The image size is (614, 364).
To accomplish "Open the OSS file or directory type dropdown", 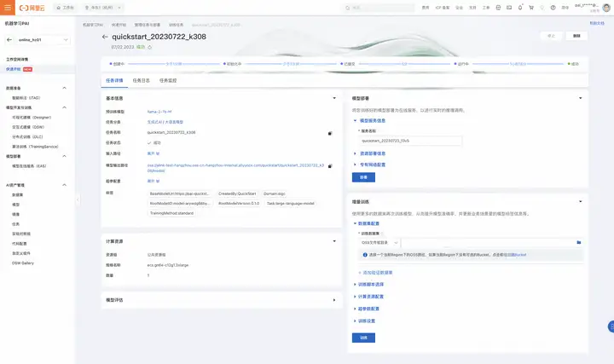I will pyautogui.click(x=379, y=243).
